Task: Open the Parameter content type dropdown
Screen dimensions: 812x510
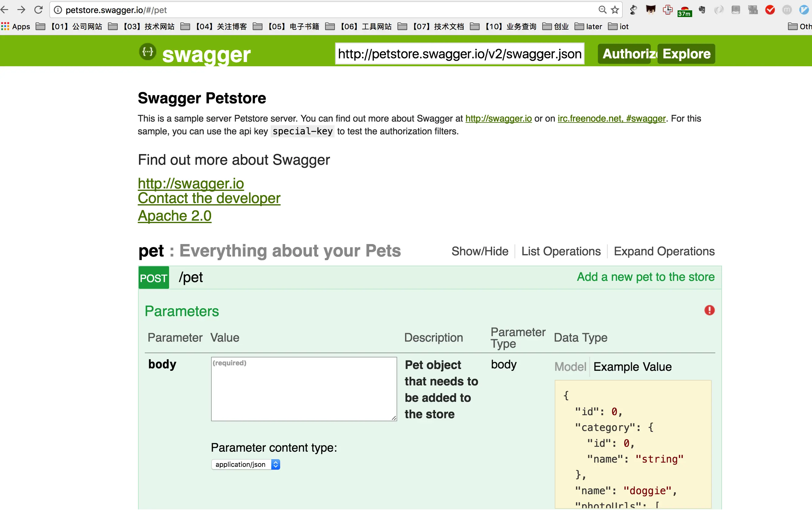Action: [245, 464]
